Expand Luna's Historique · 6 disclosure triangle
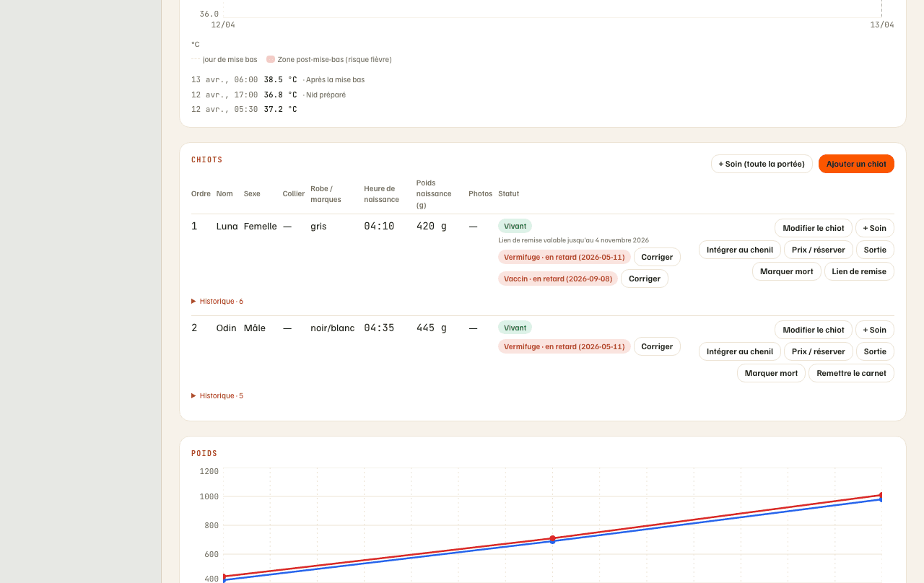The width and height of the screenshot is (924, 583). 193,301
